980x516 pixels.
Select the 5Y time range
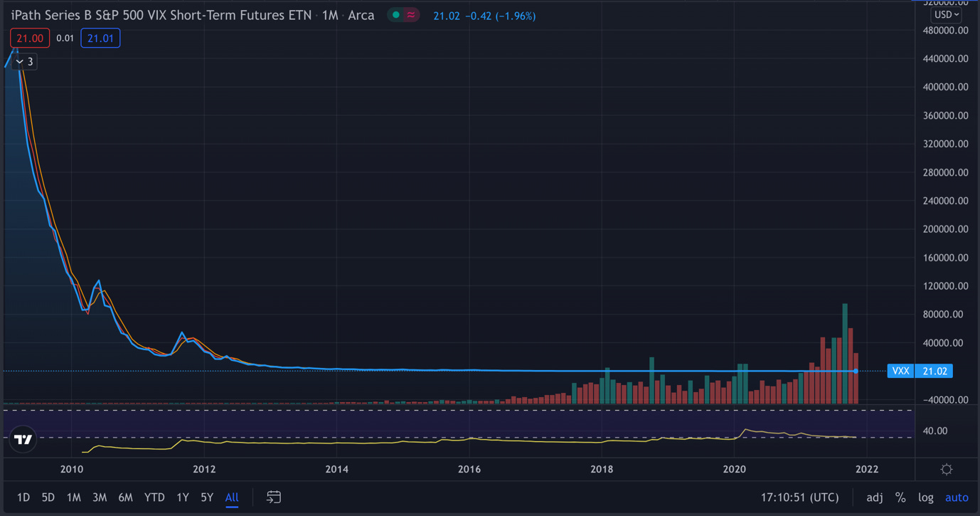pos(207,497)
